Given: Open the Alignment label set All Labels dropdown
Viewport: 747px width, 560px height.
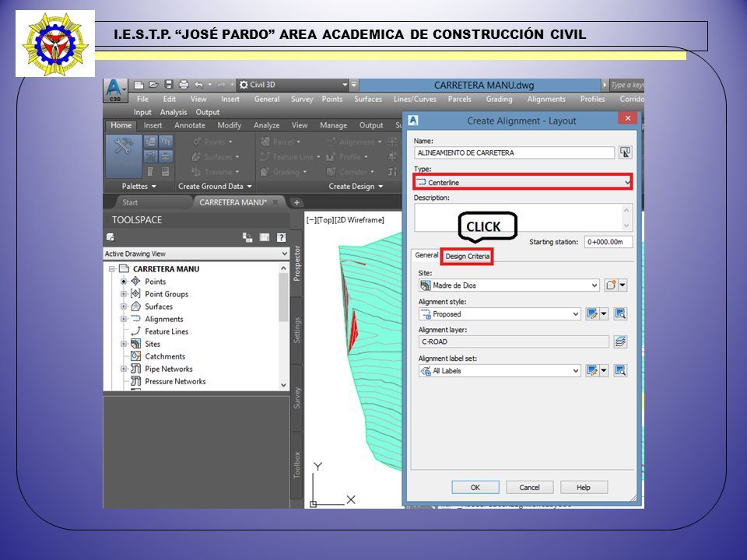Looking at the screenshot, I should coord(500,371).
